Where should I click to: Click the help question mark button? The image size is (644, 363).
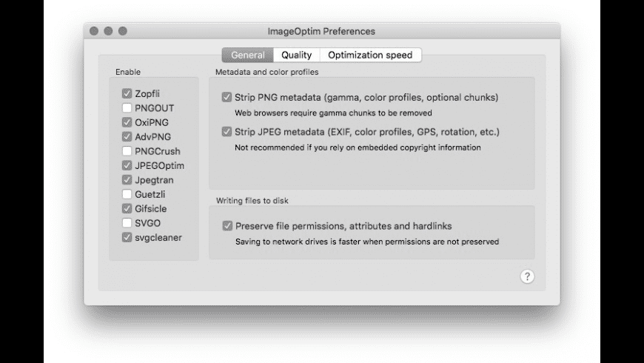pyautogui.click(x=527, y=276)
